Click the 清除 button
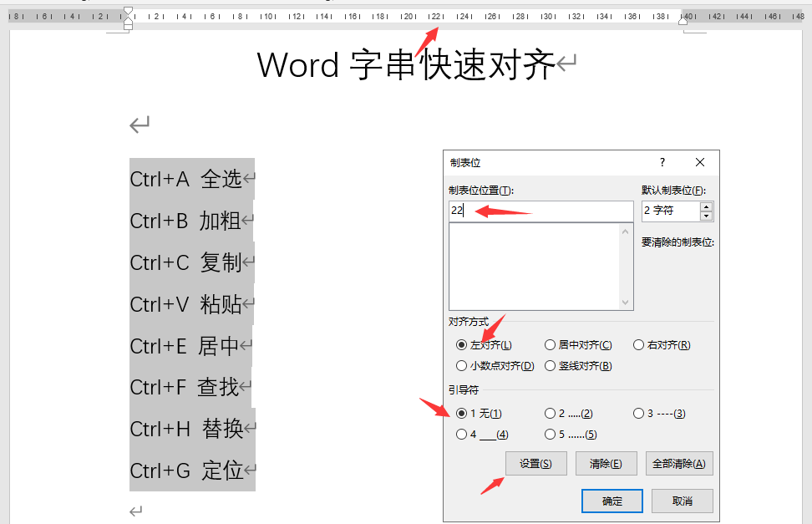 tap(606, 463)
